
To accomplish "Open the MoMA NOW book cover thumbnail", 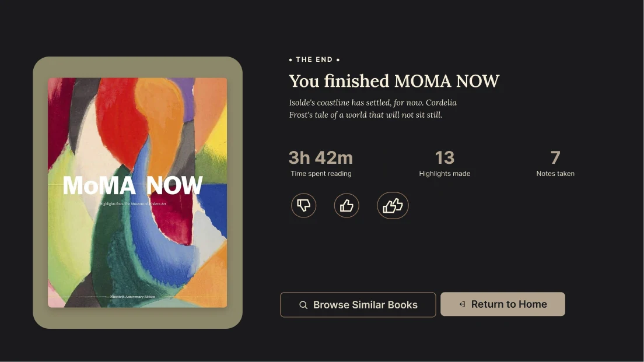I will tap(137, 192).
